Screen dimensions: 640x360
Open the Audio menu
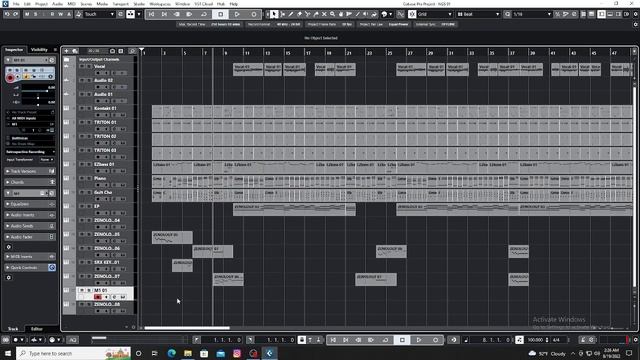57,4
